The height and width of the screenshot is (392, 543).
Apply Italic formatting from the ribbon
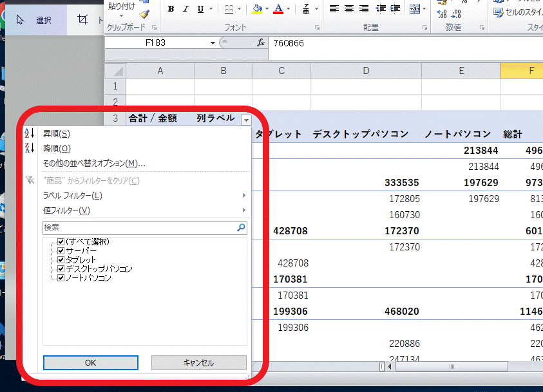[x=186, y=9]
